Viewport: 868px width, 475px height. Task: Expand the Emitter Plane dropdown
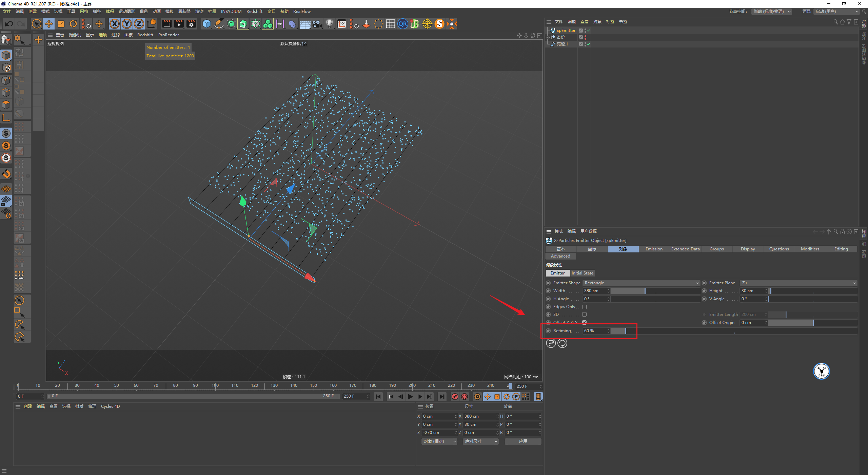pyautogui.click(x=798, y=283)
